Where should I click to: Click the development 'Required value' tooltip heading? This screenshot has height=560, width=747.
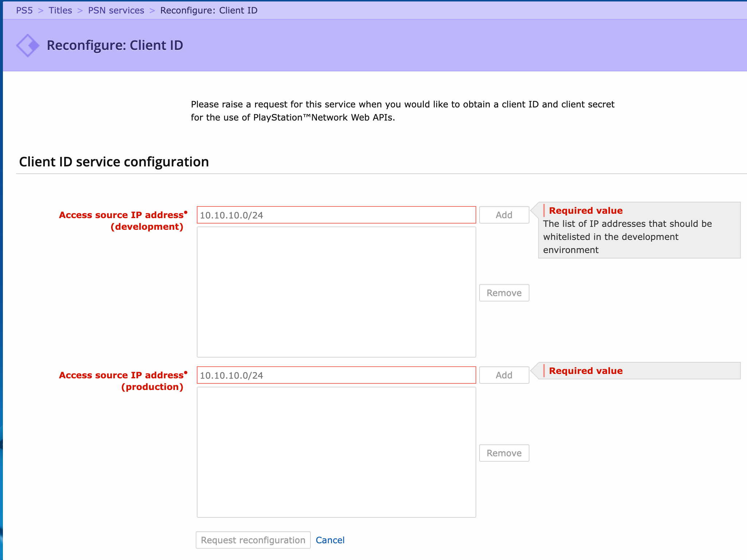point(586,210)
